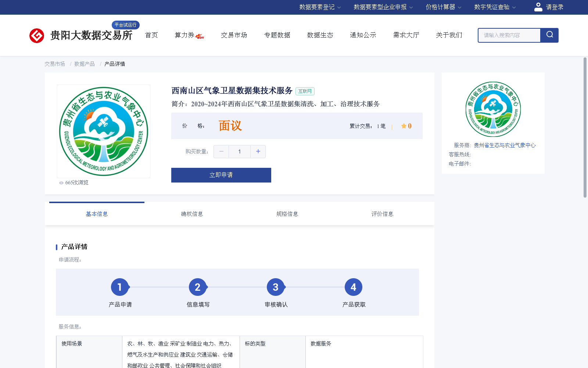Click the 请登录 login link
This screenshot has height=368, width=588.
(x=555, y=7)
